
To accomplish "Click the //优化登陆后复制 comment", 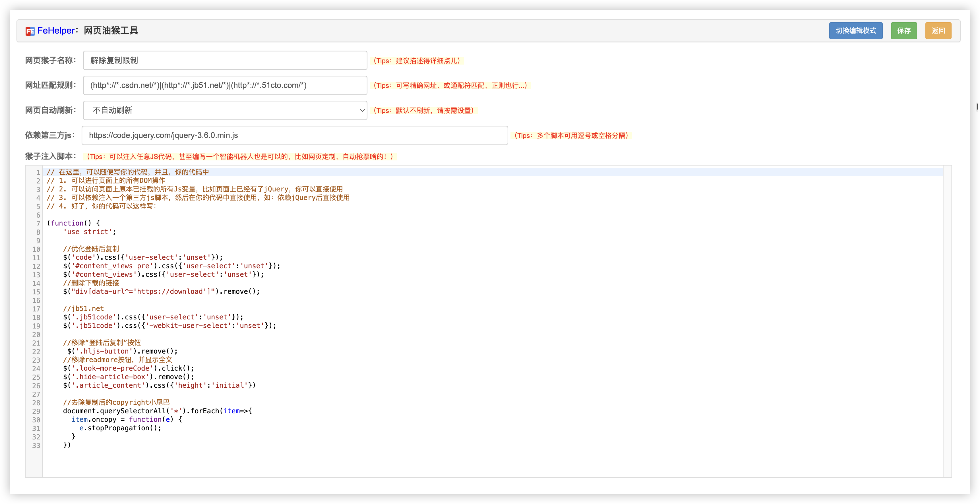I will (91, 249).
